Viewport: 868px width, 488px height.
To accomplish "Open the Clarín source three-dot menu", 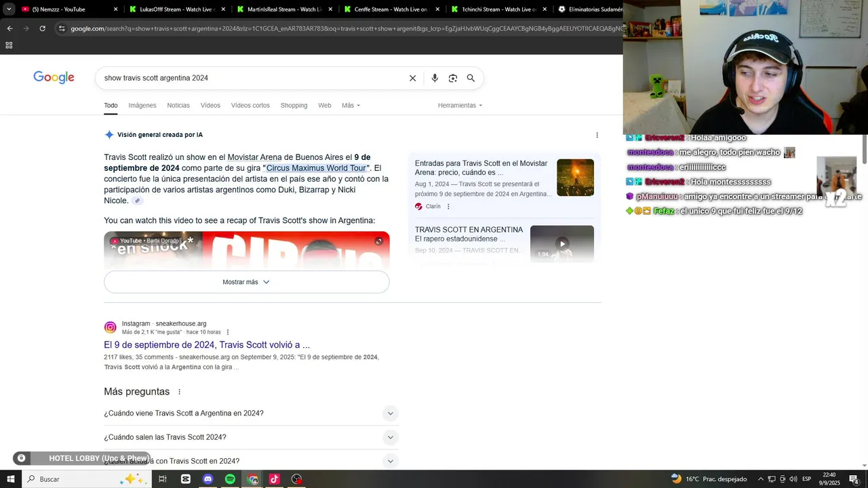I will (x=448, y=207).
